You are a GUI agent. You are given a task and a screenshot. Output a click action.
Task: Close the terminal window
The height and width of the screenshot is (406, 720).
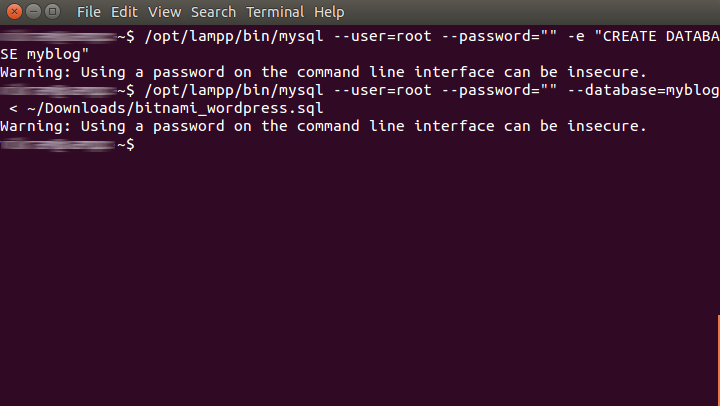(12, 12)
